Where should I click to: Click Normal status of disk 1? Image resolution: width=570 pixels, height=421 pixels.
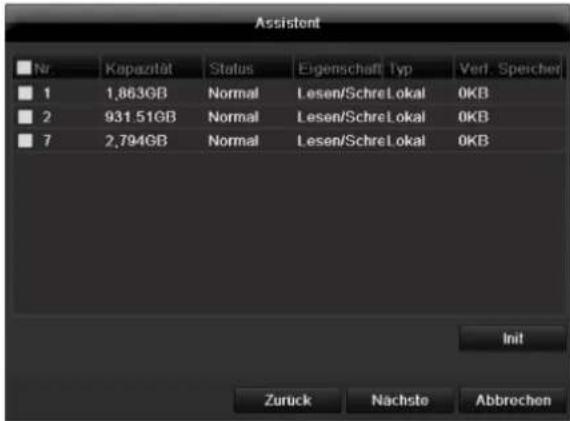[x=233, y=93]
